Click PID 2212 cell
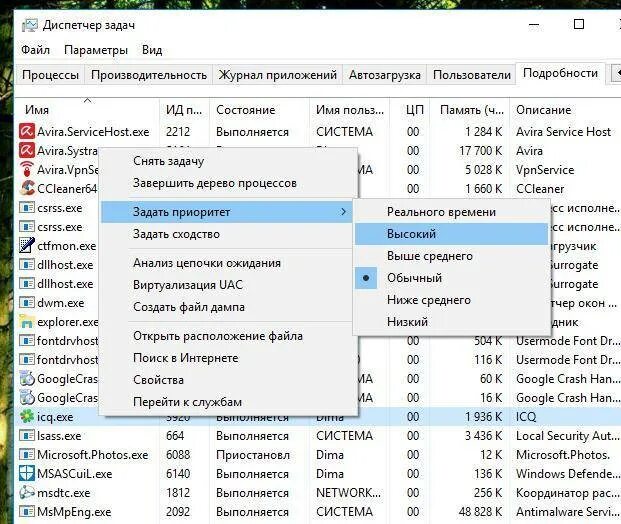Viewport: 621px width, 524px height. pyautogui.click(x=178, y=131)
